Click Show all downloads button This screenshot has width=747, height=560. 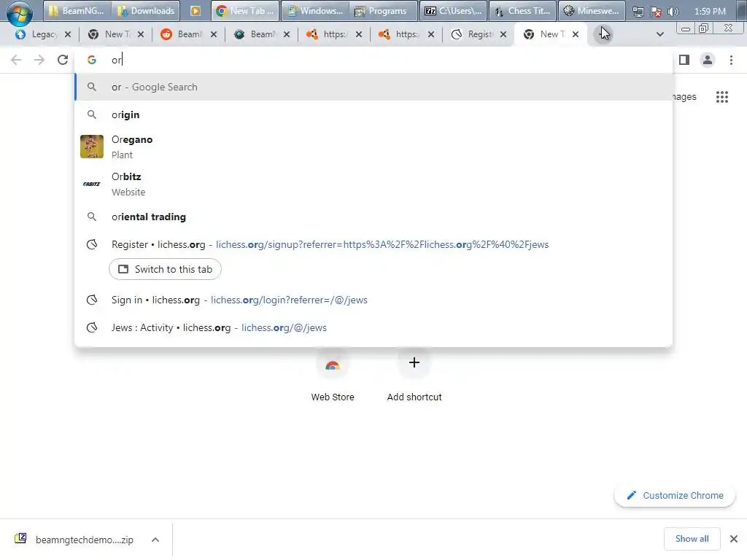pyautogui.click(x=692, y=539)
